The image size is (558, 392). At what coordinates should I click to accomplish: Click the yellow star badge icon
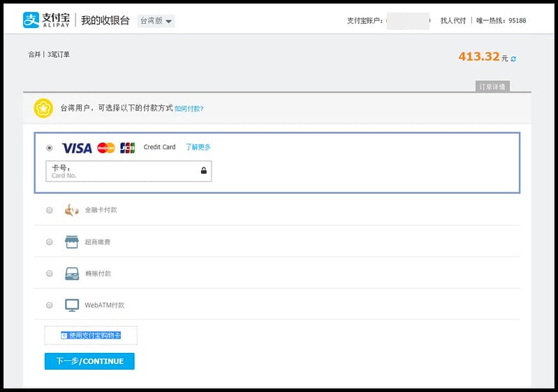tap(43, 108)
